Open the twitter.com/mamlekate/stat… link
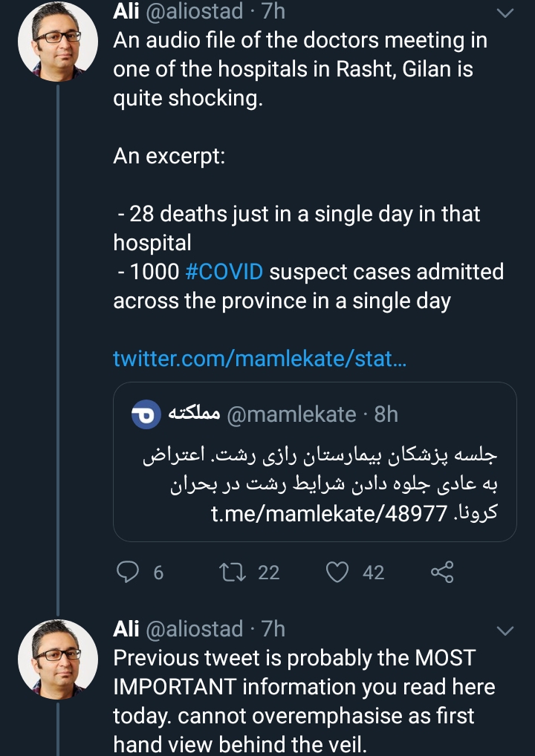 (x=259, y=359)
